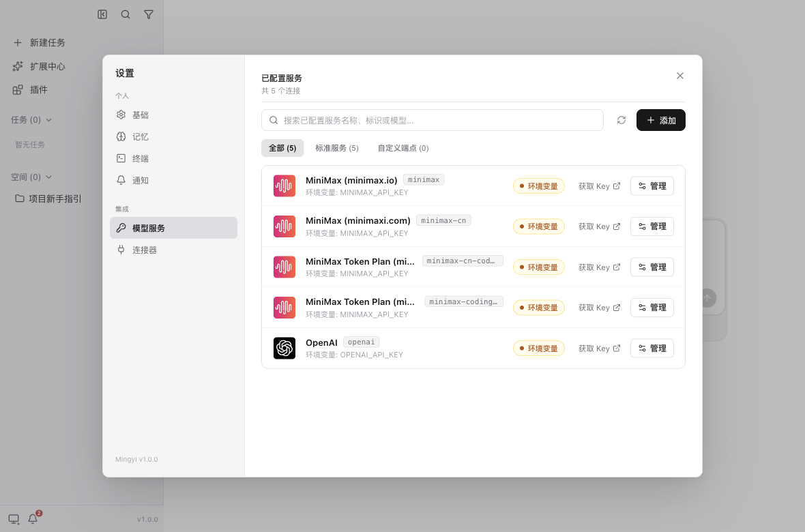Image resolution: width=805 pixels, height=532 pixels.
Task: Switch to the 标准服务 (5) tab
Action: (337, 148)
